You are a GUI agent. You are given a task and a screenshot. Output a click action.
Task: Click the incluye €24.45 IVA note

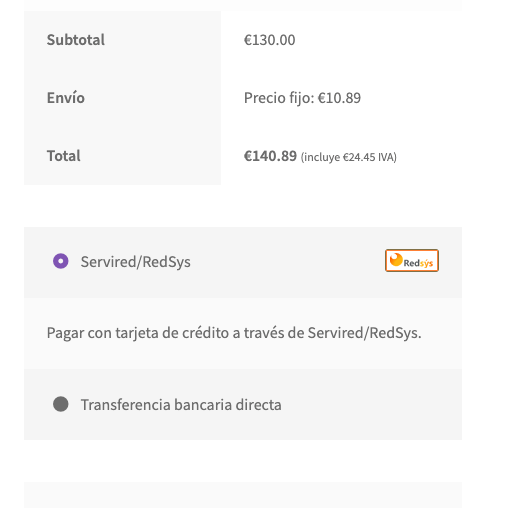click(348, 157)
